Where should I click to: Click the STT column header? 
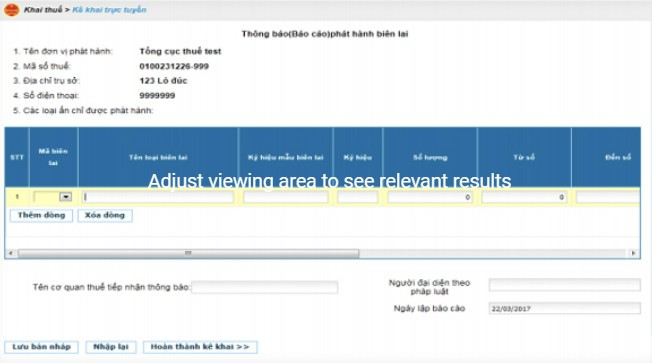tap(17, 157)
